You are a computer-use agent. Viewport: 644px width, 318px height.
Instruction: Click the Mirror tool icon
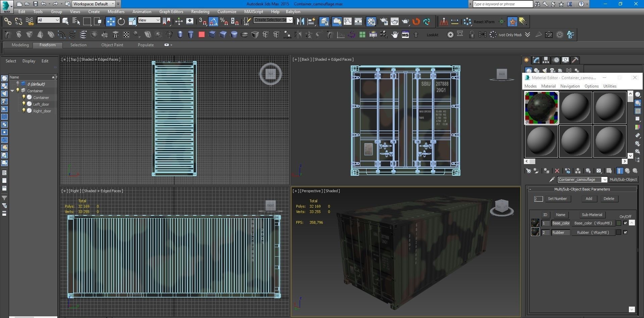[300, 22]
